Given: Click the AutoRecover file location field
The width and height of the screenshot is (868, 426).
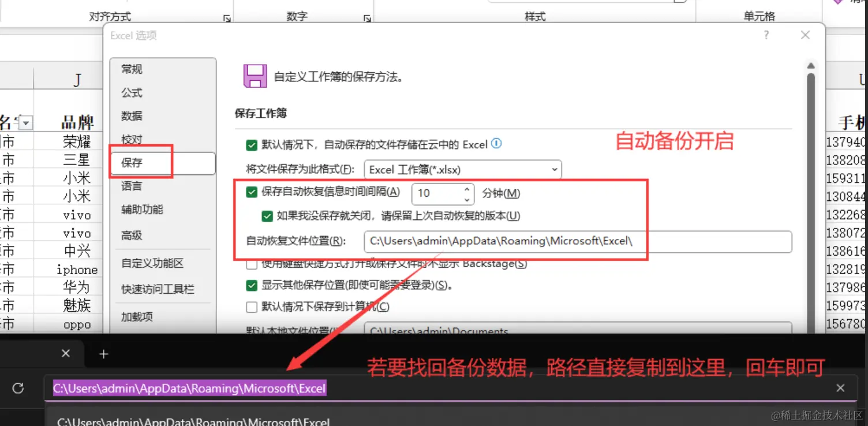Looking at the screenshot, I should coord(578,241).
